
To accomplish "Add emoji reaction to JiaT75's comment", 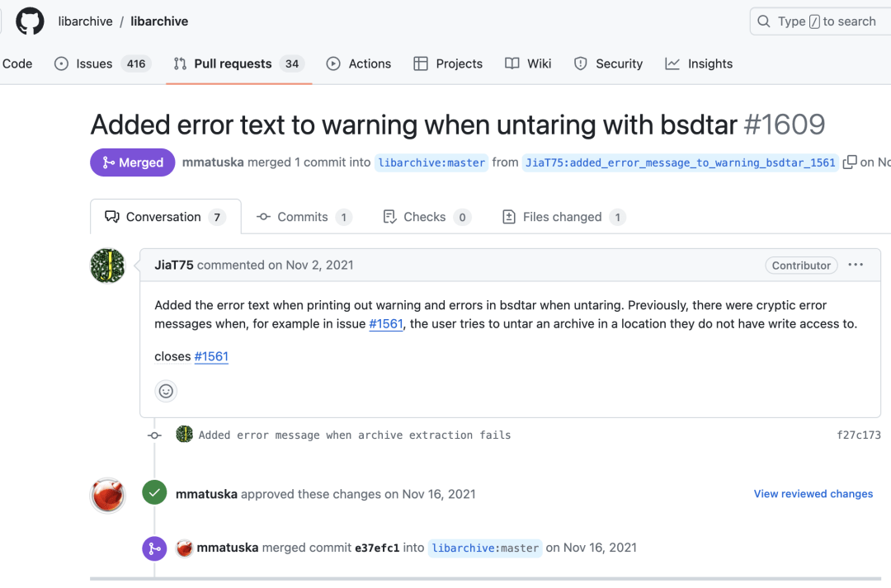I will 166,391.
